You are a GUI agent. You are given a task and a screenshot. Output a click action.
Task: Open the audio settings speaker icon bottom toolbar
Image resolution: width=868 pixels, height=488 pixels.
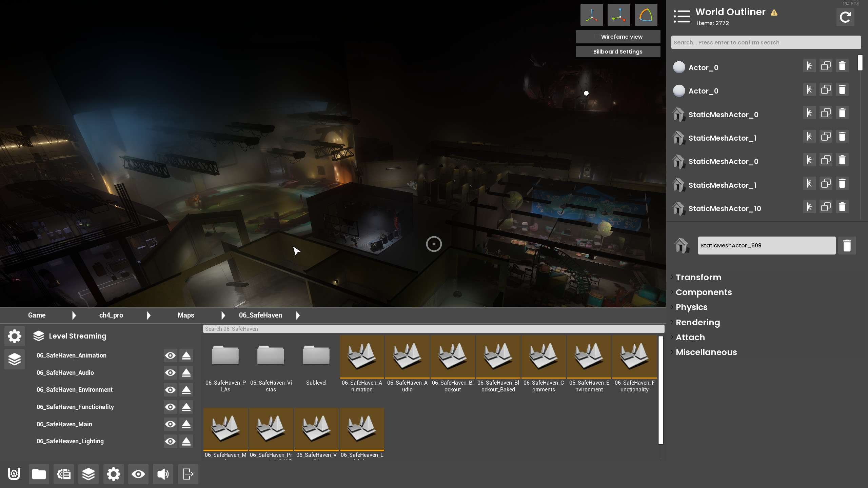tap(163, 474)
